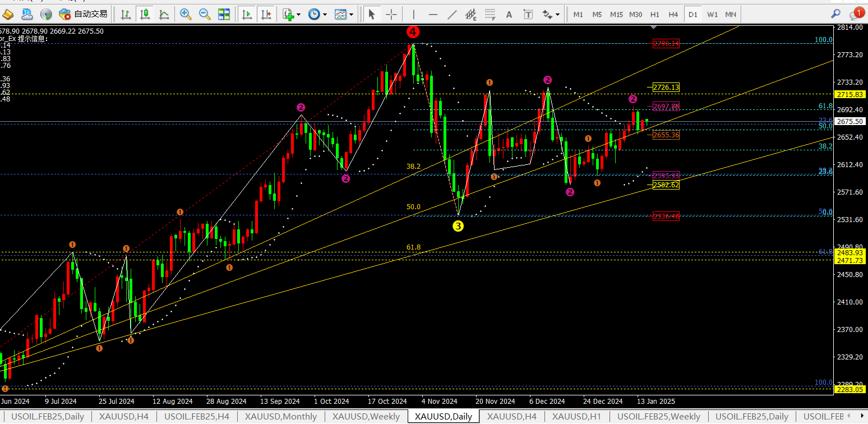Viewport: 868px width, 424px height.
Task: Select the XAUUSD,Daily chart tab
Action: click(443, 417)
